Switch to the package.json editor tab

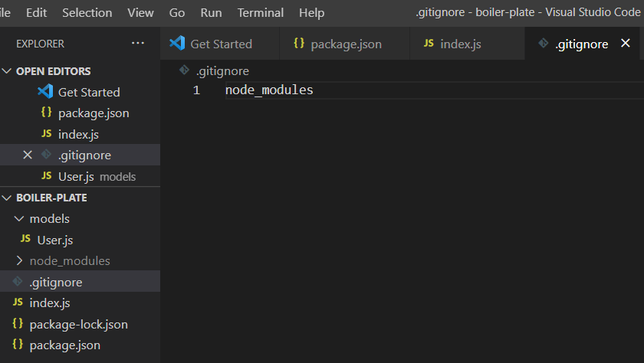click(344, 44)
